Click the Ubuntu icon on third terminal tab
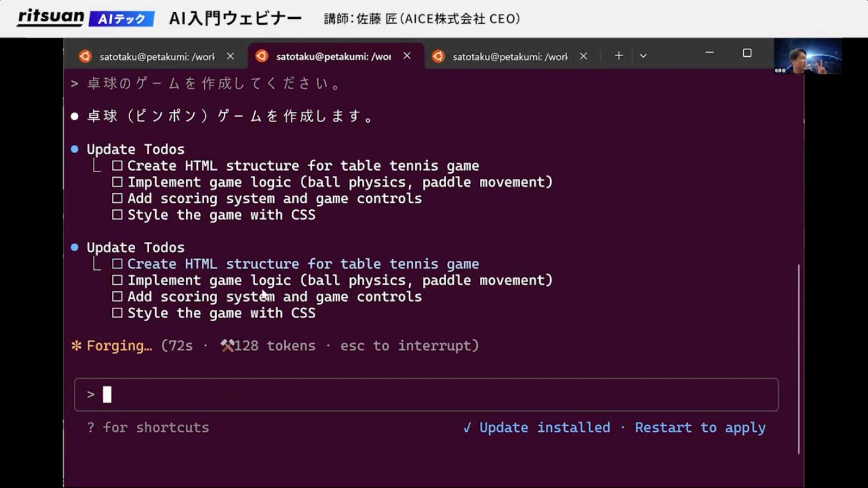 point(438,56)
